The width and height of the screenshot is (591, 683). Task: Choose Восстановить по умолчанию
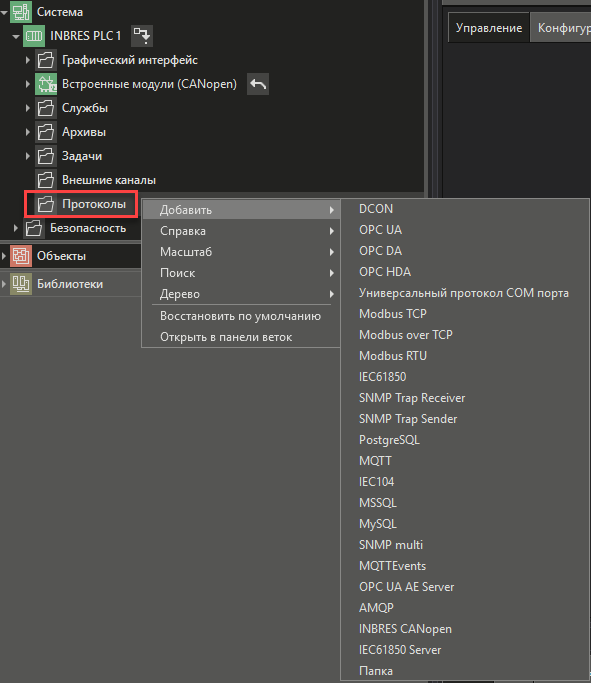[x=241, y=316]
